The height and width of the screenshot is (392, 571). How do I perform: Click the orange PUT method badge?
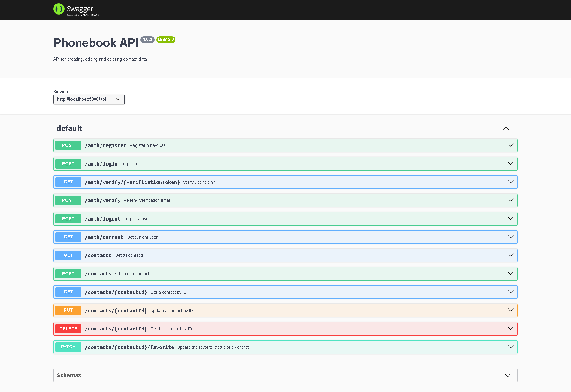click(x=68, y=310)
